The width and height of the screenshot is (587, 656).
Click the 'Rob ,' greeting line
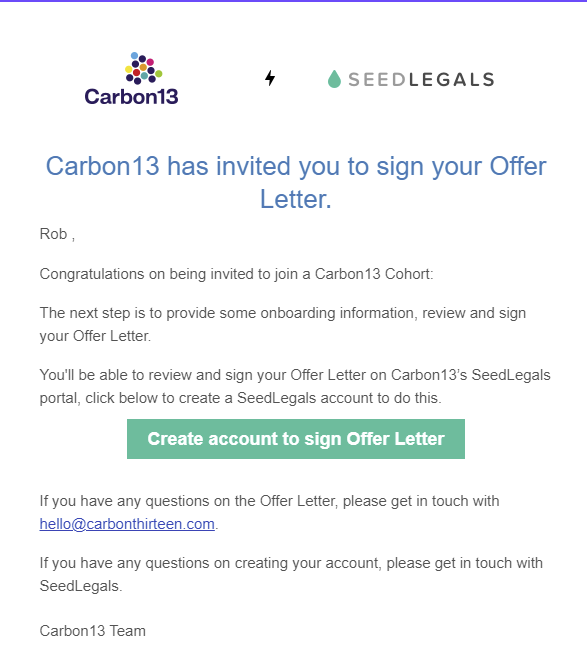57,234
